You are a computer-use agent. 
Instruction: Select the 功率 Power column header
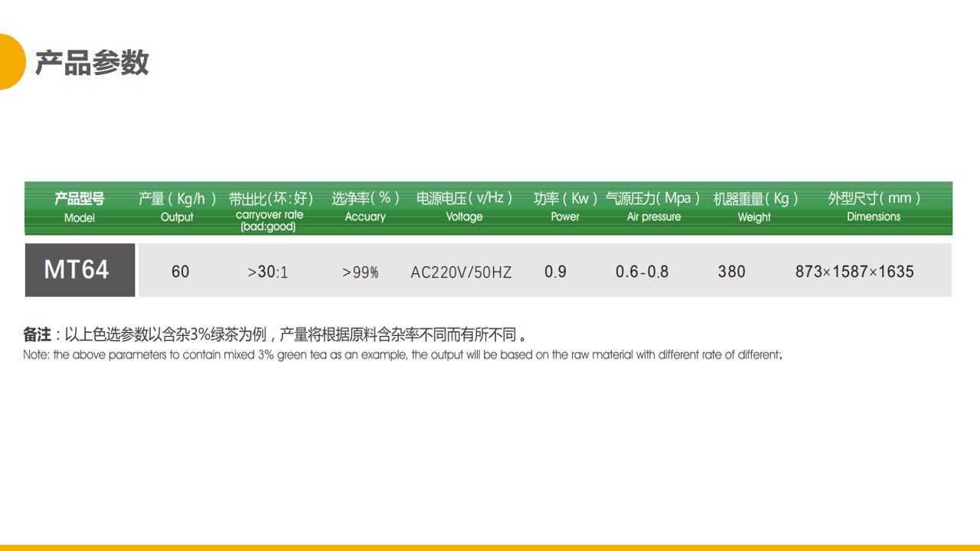564,207
